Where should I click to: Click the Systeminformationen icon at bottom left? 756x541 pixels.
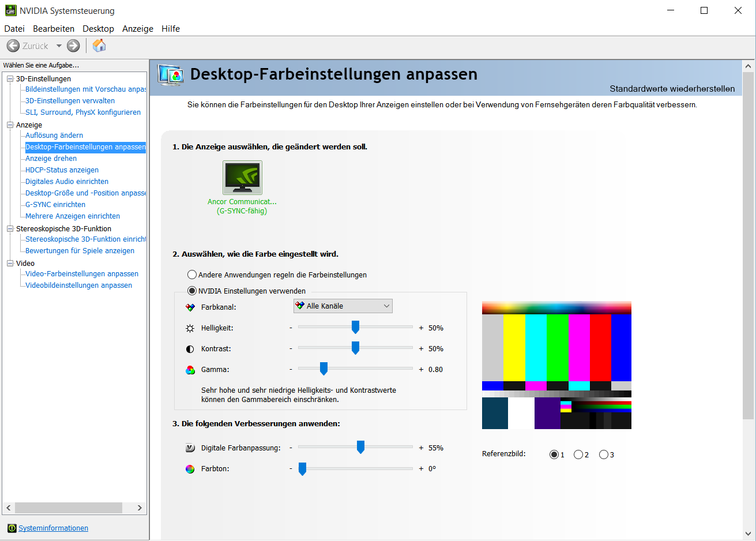pos(12,528)
